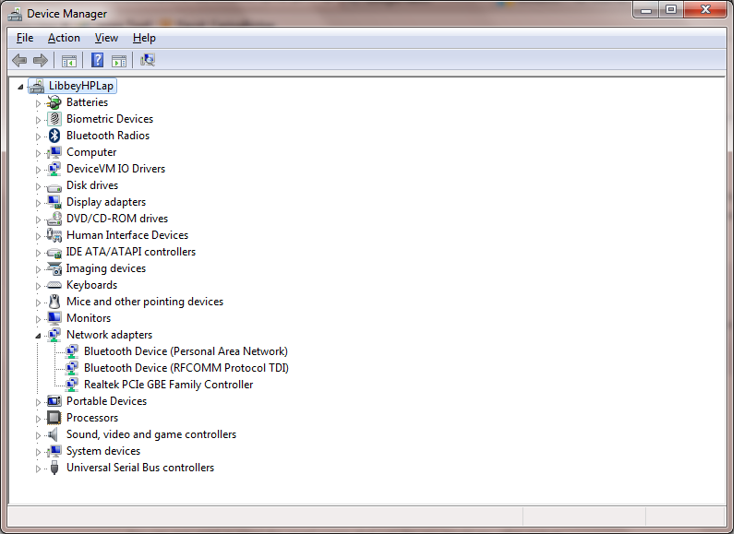Click the Portable Devices icon
Viewport: 756px width, 534px height.
[54, 401]
